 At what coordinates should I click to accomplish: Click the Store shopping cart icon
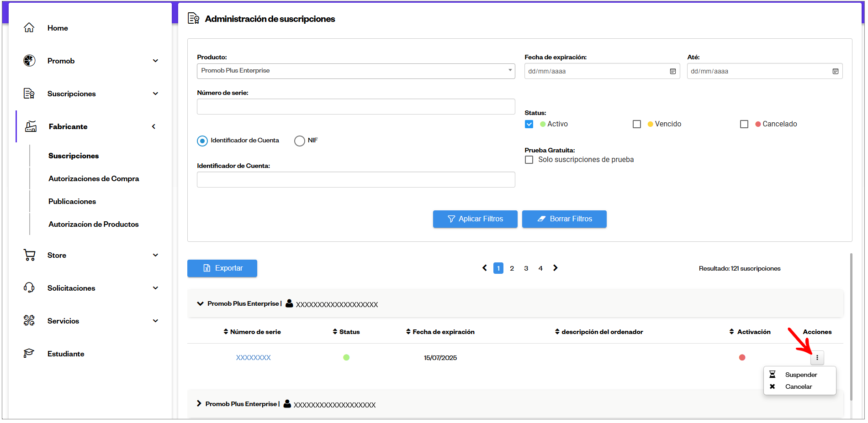click(29, 255)
